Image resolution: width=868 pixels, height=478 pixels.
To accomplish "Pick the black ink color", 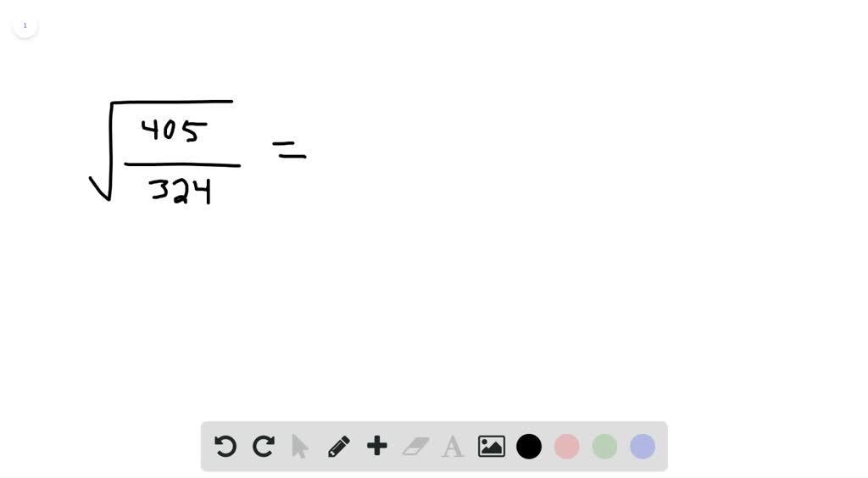I will point(529,447).
